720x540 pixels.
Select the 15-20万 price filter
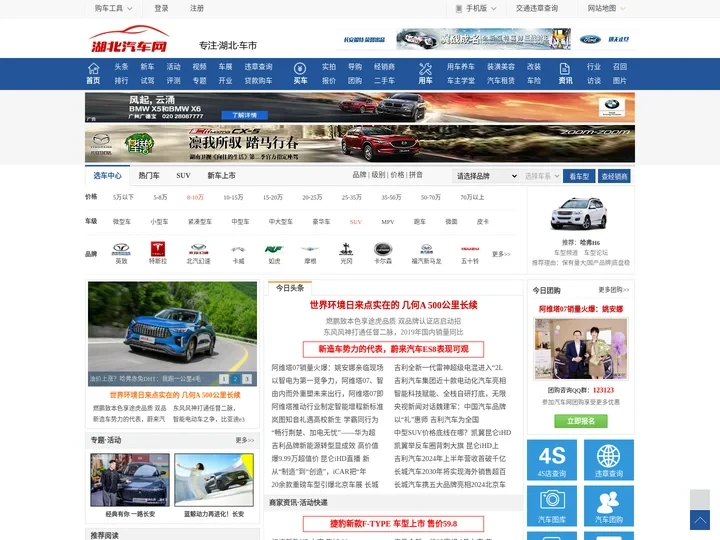[x=273, y=197]
